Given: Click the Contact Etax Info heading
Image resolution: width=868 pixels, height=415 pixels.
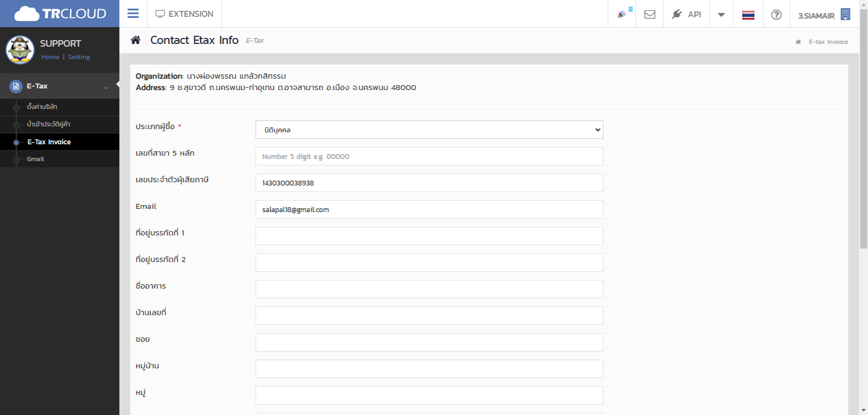Looking at the screenshot, I should point(194,40).
